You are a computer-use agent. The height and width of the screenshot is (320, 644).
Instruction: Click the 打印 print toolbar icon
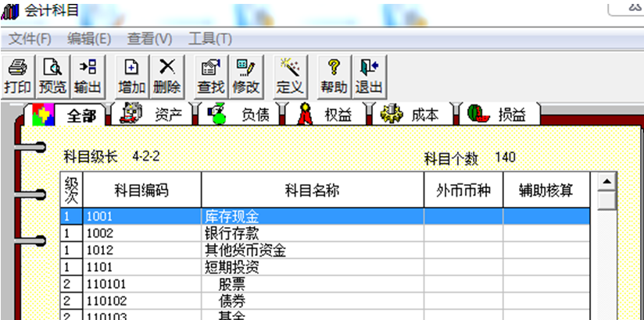[18, 76]
